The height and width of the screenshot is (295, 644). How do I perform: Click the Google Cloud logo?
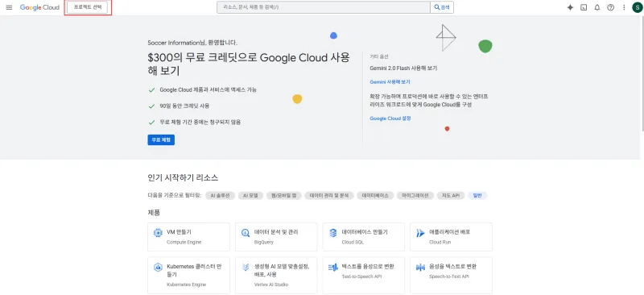pos(39,7)
